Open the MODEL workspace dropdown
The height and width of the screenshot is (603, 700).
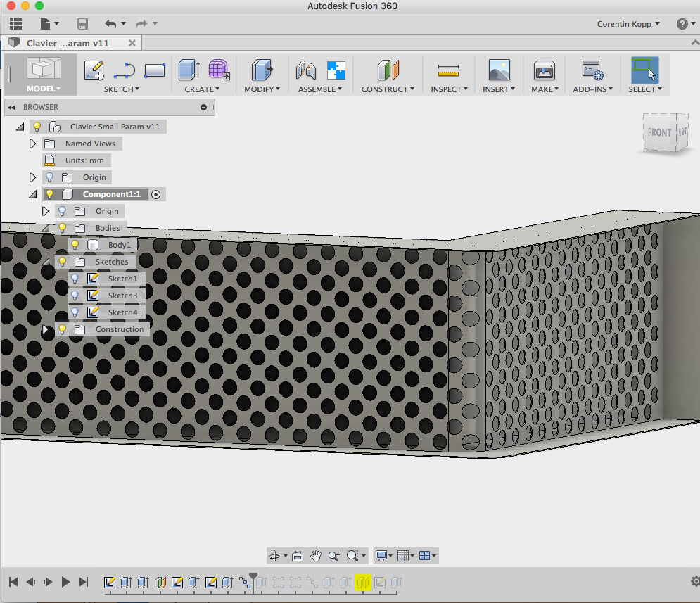44,89
